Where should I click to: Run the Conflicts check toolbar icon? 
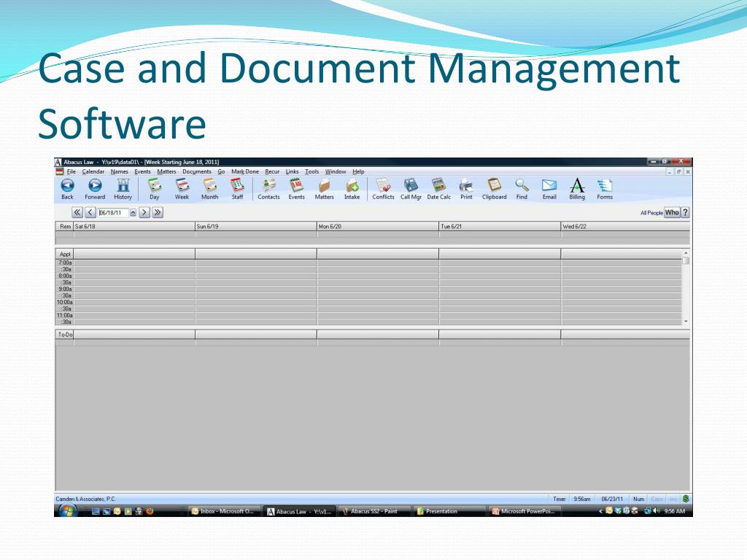(383, 185)
